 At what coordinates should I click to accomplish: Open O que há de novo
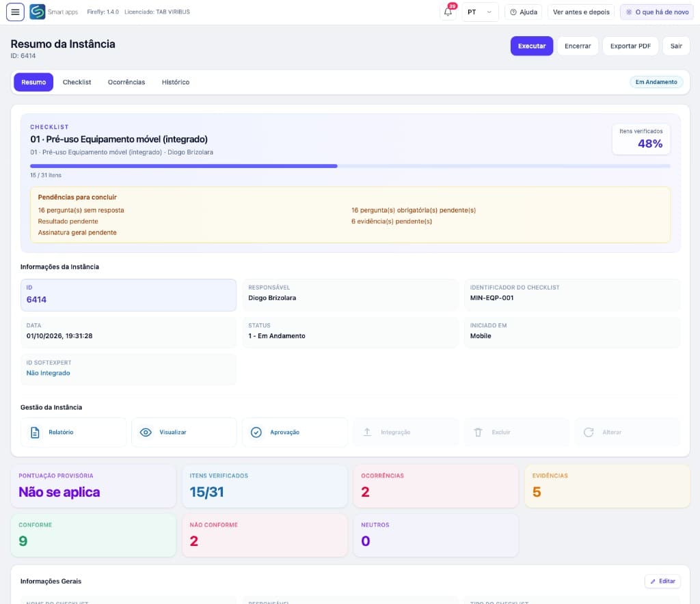point(657,12)
